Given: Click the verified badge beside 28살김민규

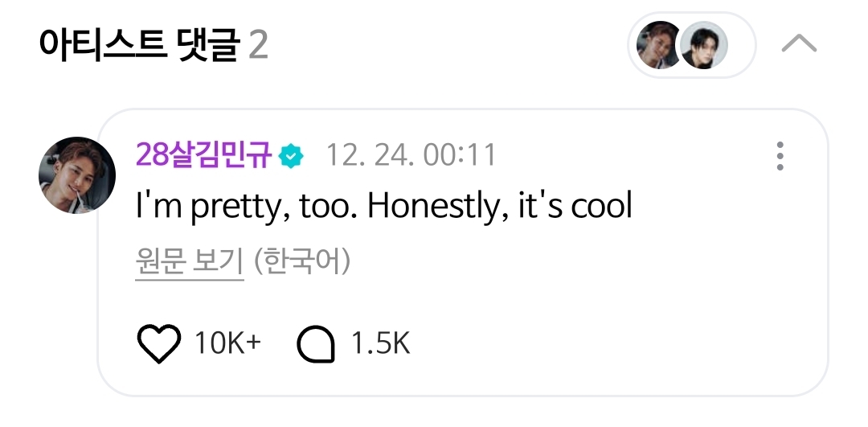Looking at the screenshot, I should coord(291,156).
